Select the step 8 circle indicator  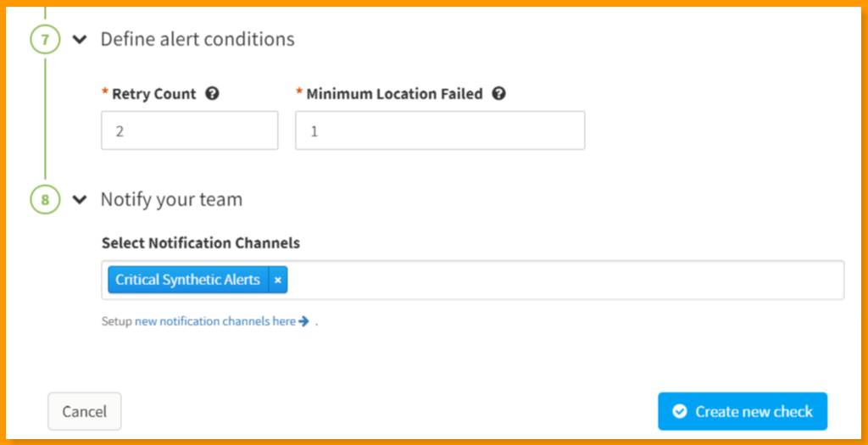click(45, 199)
